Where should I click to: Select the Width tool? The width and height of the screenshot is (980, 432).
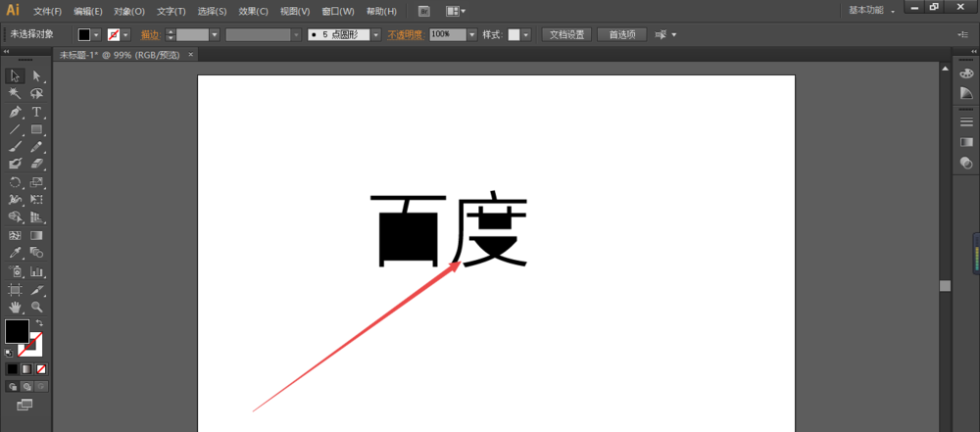point(15,200)
